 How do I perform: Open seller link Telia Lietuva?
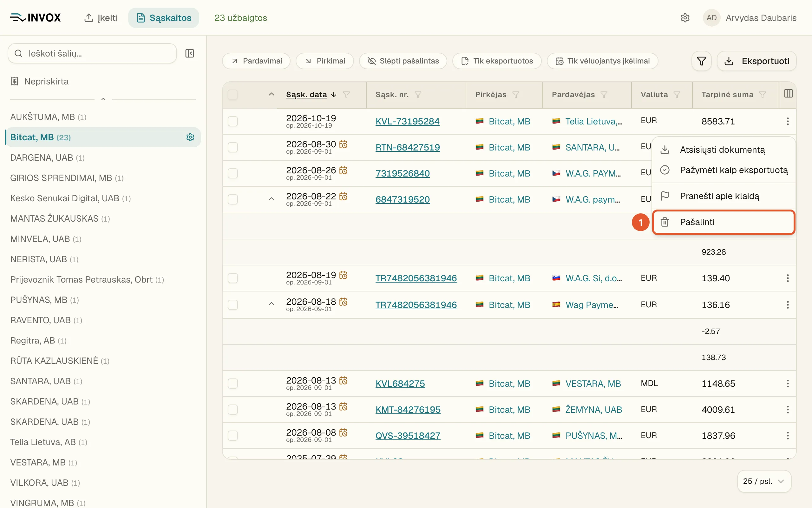pyautogui.click(x=593, y=121)
